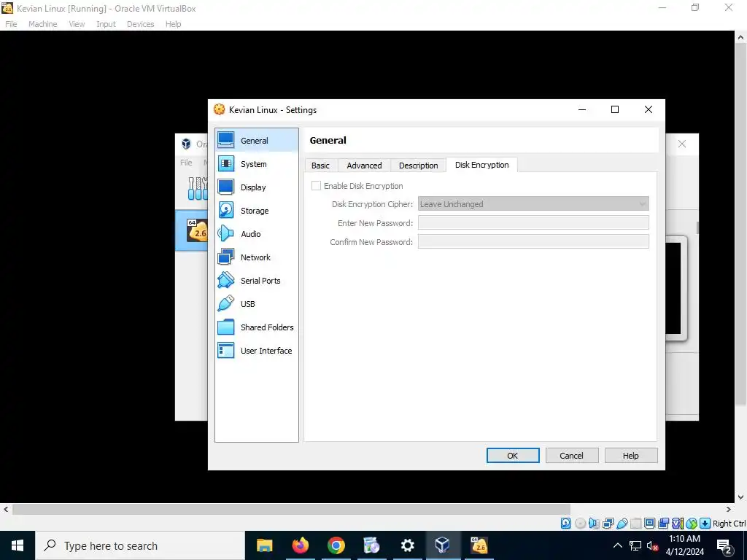
Task: Click the shared folders status bar icon
Action: 636,524
